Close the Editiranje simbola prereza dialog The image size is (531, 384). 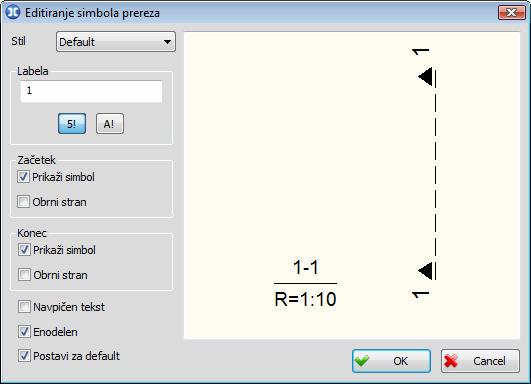pos(512,13)
